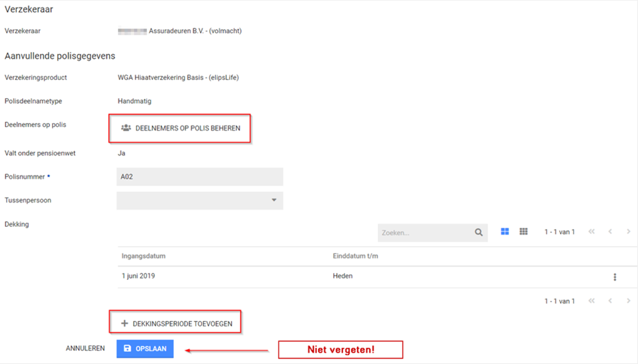Click into the Zoeken search box

coord(425,233)
